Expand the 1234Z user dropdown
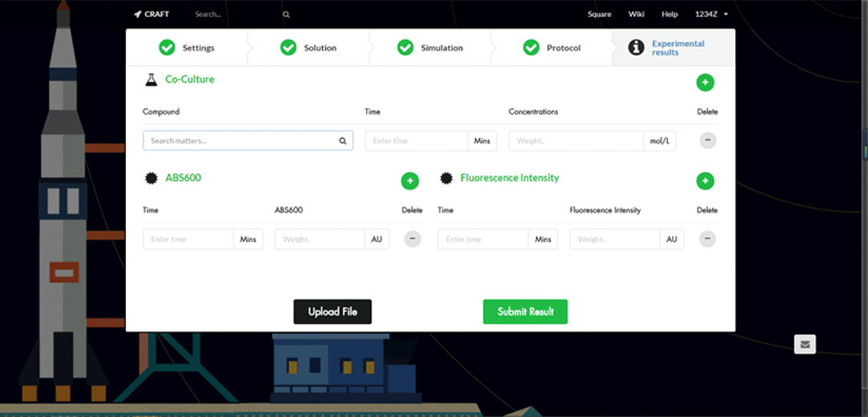 711,15
